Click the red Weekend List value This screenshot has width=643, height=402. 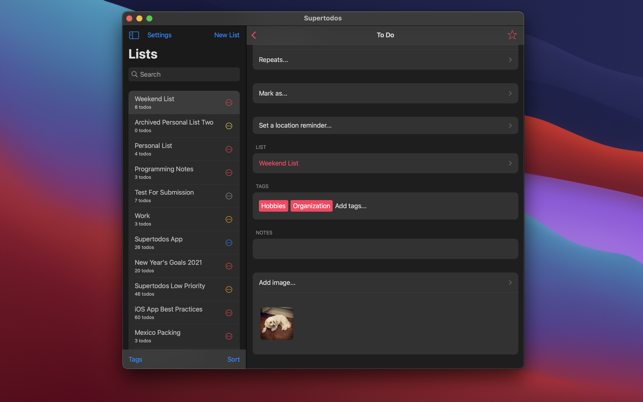[x=278, y=163]
